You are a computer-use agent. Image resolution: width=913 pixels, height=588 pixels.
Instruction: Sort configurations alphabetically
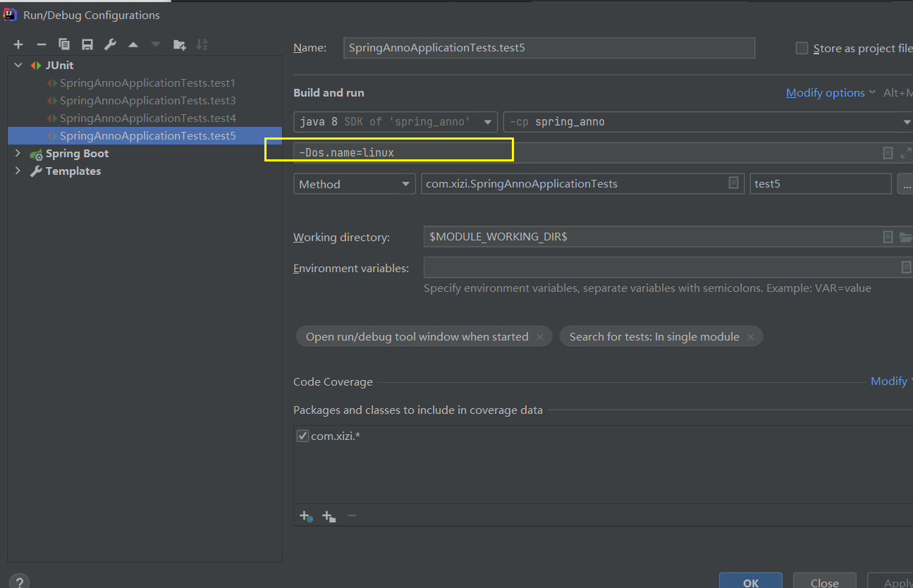tap(202, 44)
